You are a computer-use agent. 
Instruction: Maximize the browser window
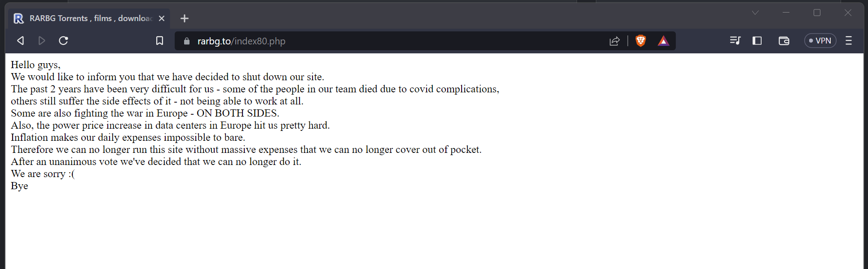tap(817, 13)
